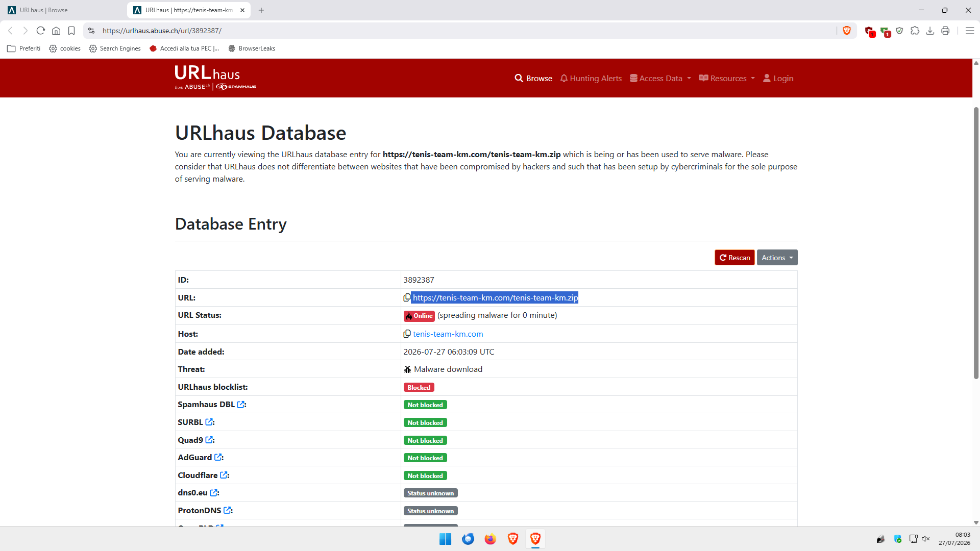The height and width of the screenshot is (551, 980).
Task: Expand the Actions dropdown
Action: point(777,258)
